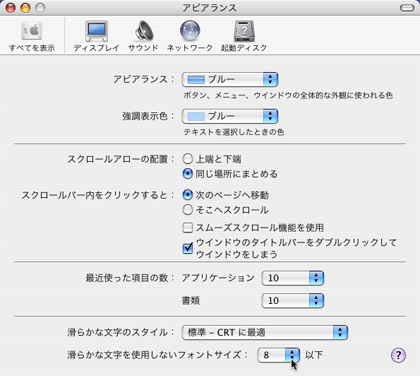Open the 滑らかな文字のスタイル dropdown

pos(265,332)
